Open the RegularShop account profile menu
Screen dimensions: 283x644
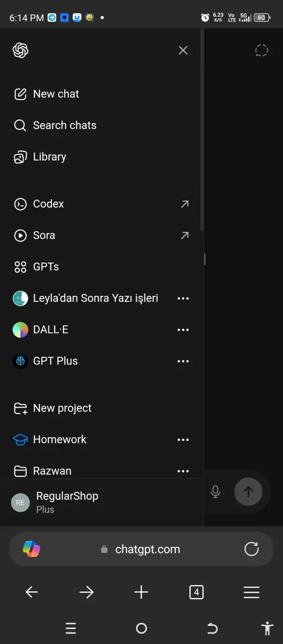point(101,502)
